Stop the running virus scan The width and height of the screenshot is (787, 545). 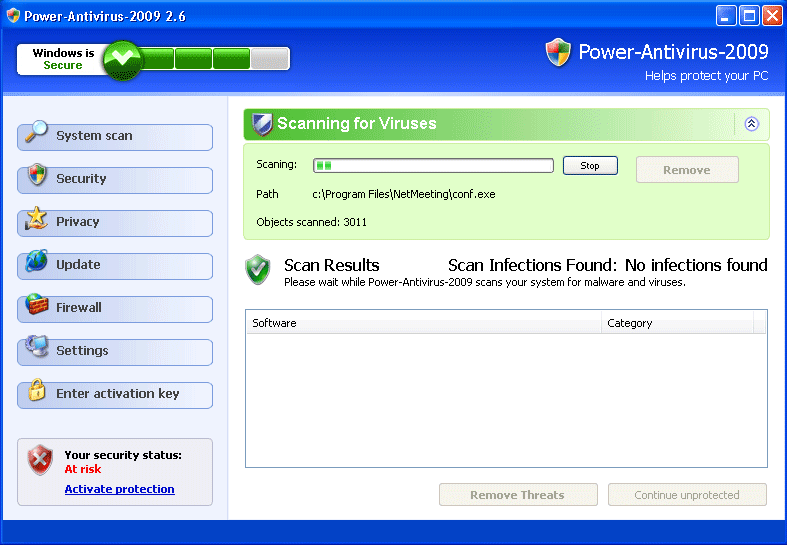[590, 166]
